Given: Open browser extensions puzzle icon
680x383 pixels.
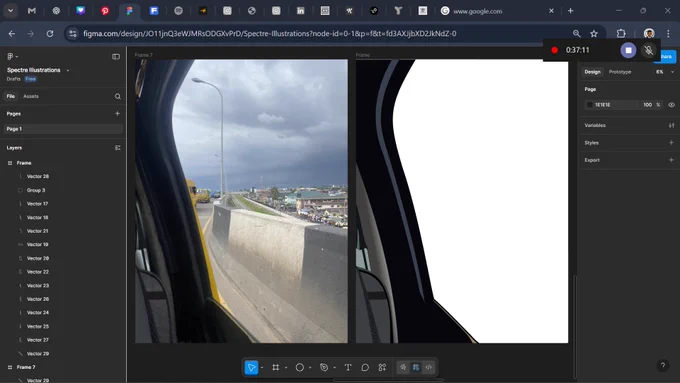Looking at the screenshot, I should [x=621, y=33].
